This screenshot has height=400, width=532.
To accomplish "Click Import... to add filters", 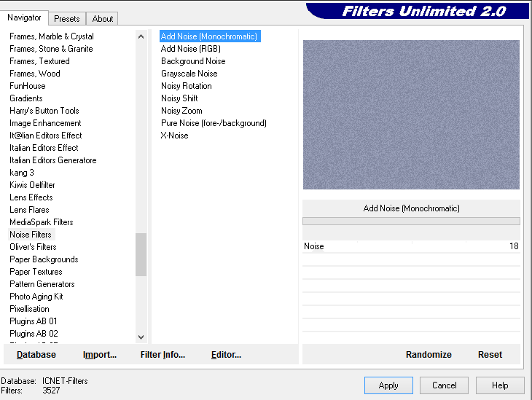I will [100, 355].
